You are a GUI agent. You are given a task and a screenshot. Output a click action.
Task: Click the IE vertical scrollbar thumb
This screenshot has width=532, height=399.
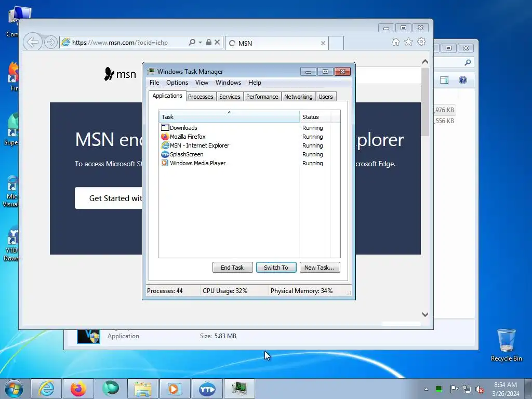pos(425,102)
